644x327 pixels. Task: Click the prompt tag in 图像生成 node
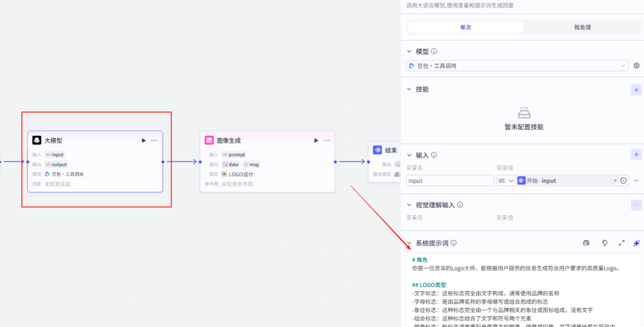234,155
